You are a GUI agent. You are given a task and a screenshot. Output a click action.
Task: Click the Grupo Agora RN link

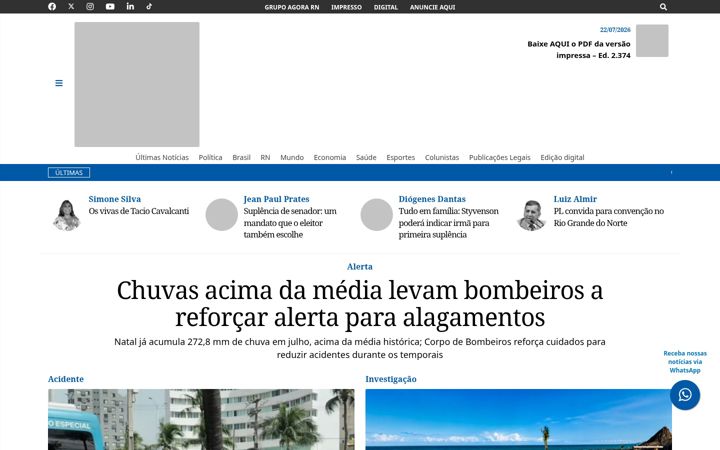(x=292, y=7)
